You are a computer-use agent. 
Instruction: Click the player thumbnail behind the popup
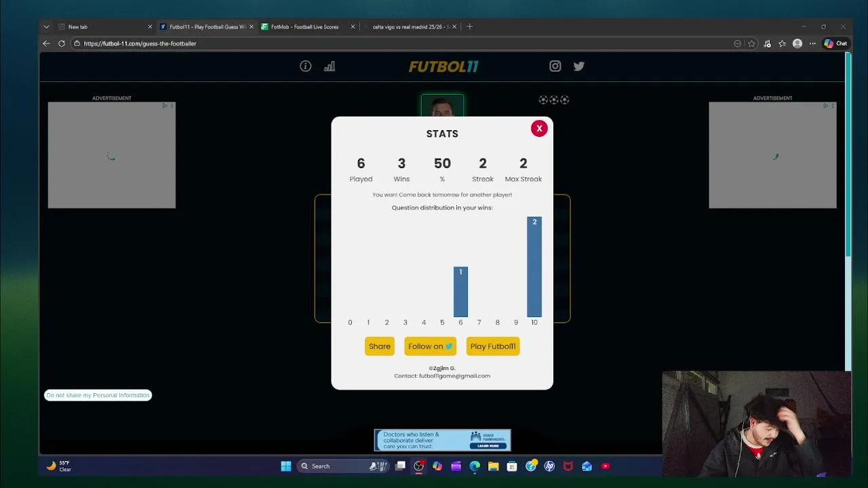click(442, 106)
